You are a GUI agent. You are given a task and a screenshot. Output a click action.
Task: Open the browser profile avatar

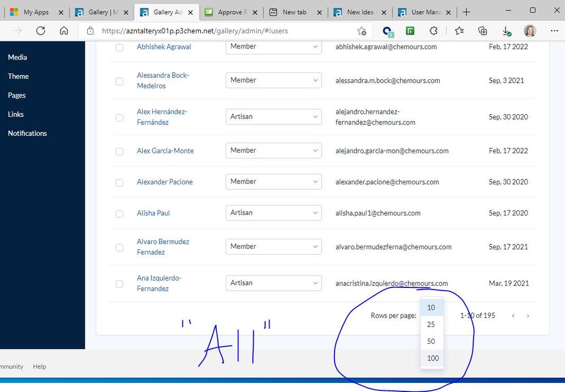[x=530, y=31]
